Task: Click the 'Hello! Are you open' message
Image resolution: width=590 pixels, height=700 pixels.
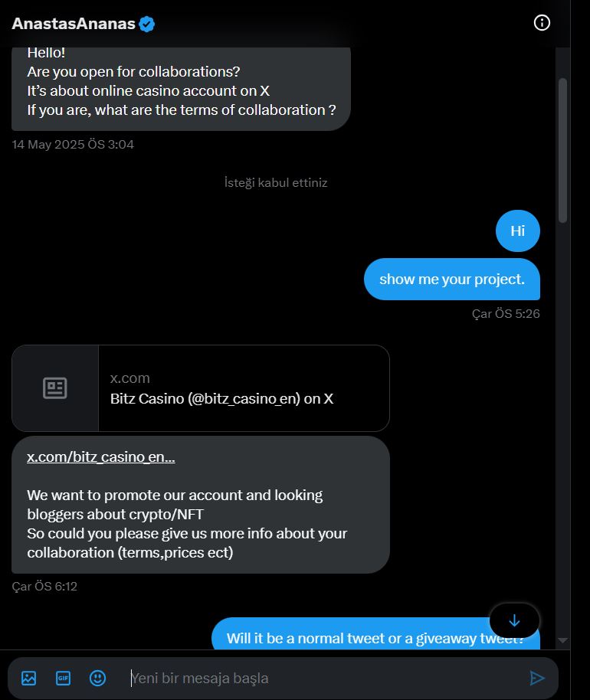Action: 181,88
